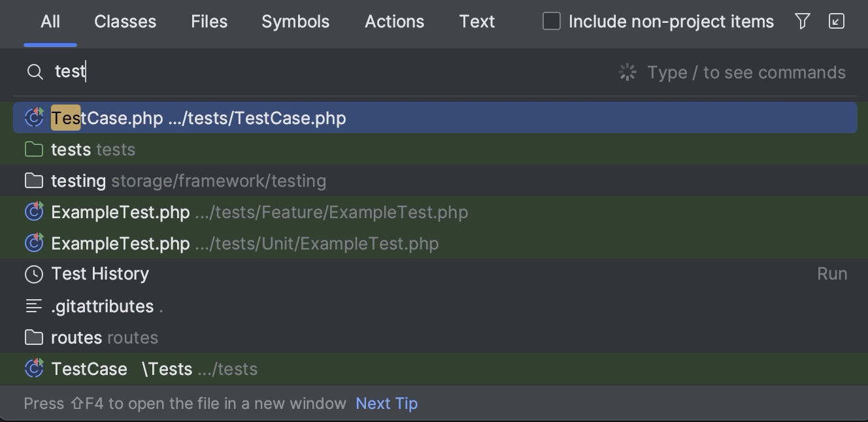Select the TestCase.php search result

click(x=196, y=118)
